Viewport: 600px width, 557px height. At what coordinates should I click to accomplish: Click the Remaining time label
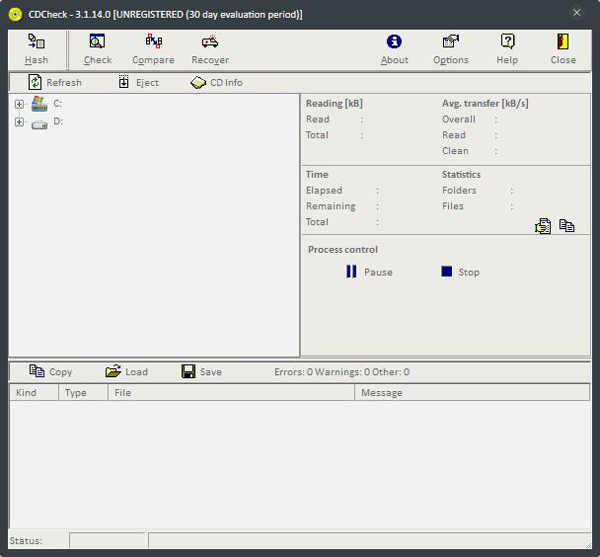click(331, 206)
